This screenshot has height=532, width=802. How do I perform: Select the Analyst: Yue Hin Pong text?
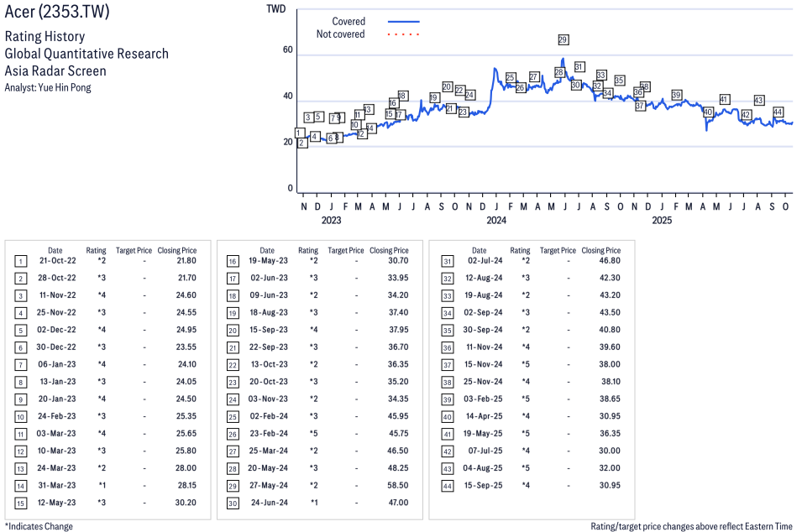click(x=48, y=87)
